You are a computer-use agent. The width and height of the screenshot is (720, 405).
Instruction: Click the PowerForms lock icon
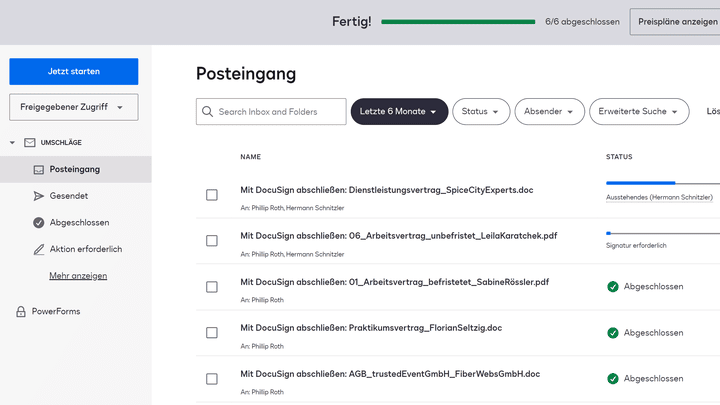21,312
